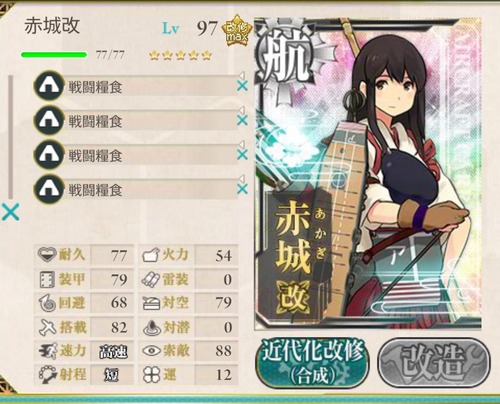500x404 pixels.
Task: Open the 近代化改修 (合成) modernization button
Action: point(312,363)
